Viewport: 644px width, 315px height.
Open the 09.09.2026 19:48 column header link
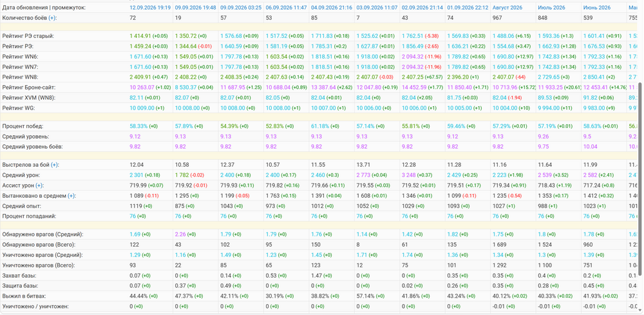196,7
